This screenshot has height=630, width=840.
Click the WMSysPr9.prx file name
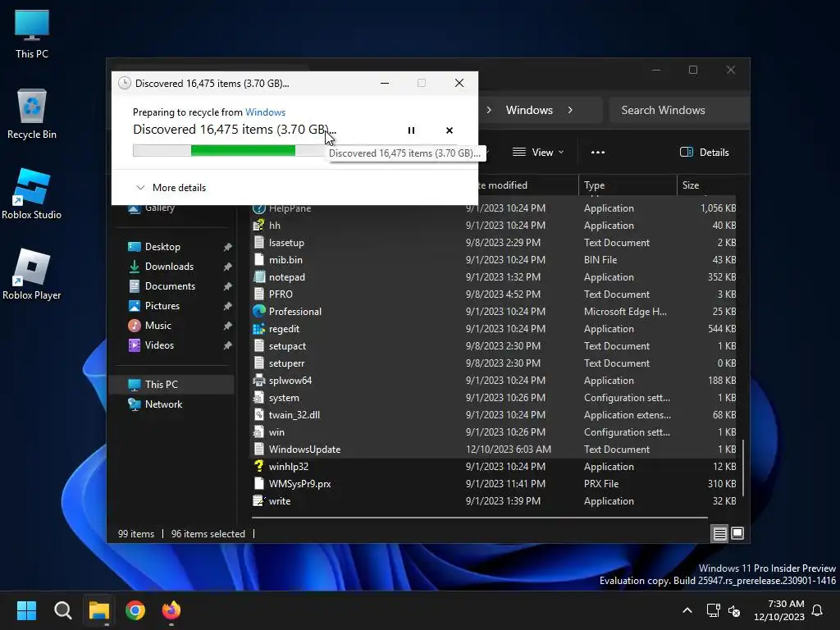(300, 484)
